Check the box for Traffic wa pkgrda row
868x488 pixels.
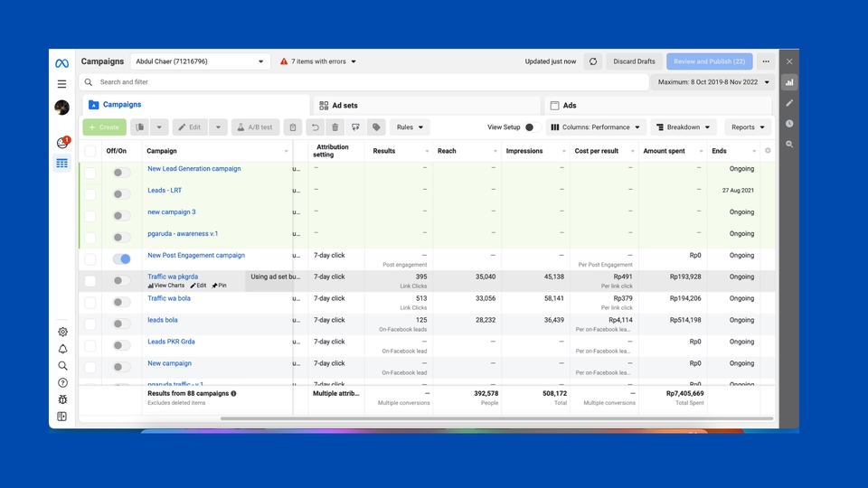(90, 281)
